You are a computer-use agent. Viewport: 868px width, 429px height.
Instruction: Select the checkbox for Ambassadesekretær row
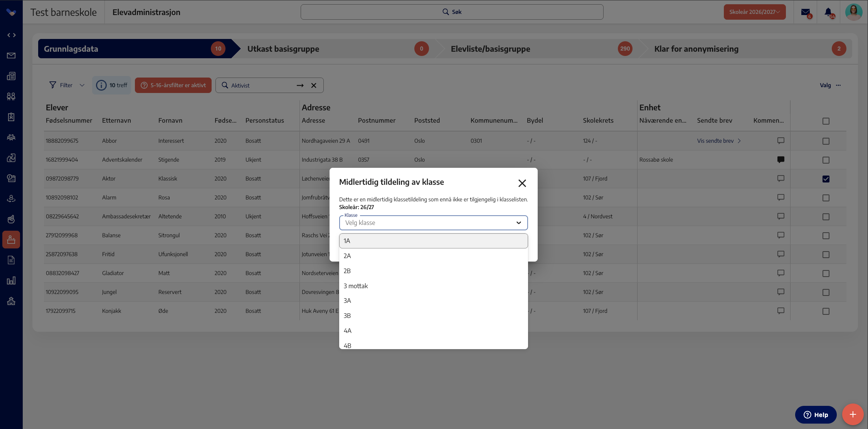tap(826, 217)
